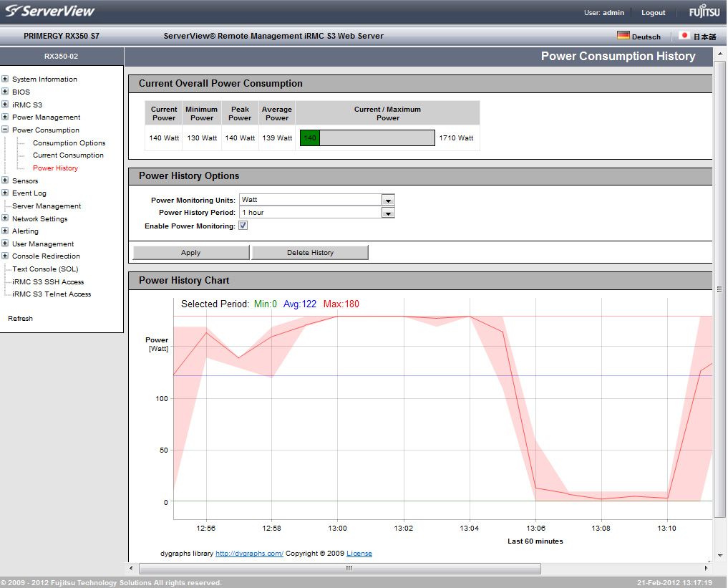Click the ServerView logo
Screen dimensions: 728x588
(x=49, y=11)
